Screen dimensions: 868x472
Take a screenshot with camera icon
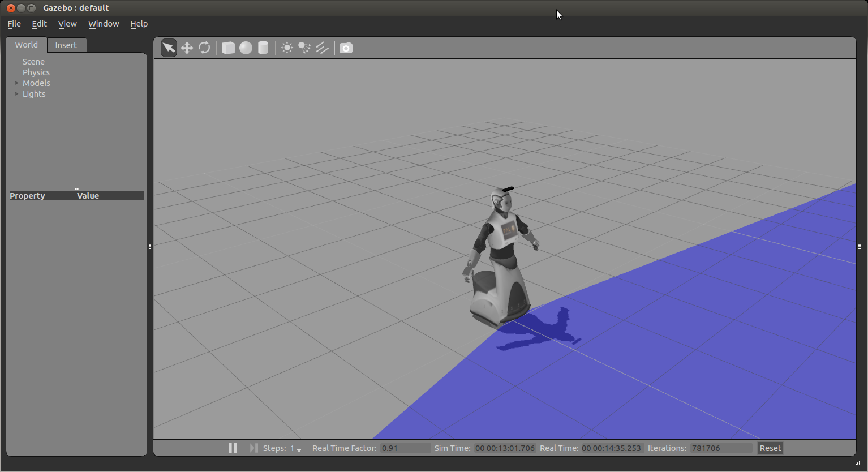(346, 48)
